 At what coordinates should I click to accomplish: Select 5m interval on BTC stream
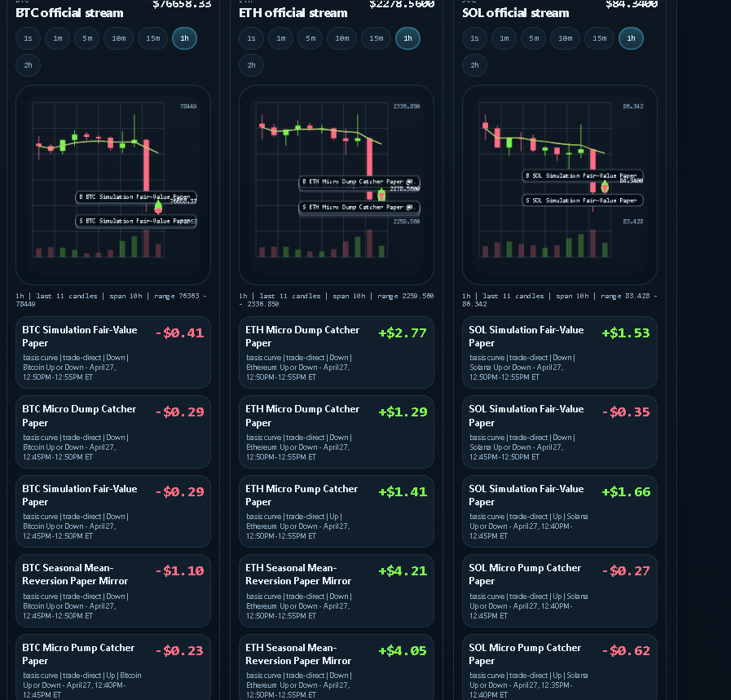click(x=87, y=38)
